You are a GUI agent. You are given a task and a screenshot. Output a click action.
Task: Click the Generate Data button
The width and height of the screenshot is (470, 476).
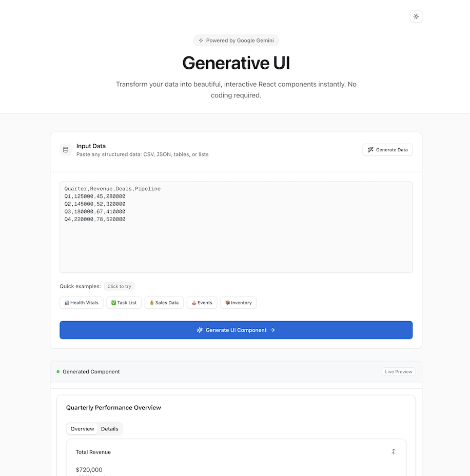coord(387,150)
